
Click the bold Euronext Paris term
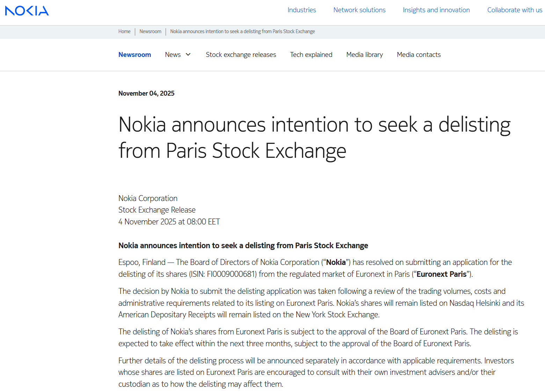pyautogui.click(x=441, y=274)
